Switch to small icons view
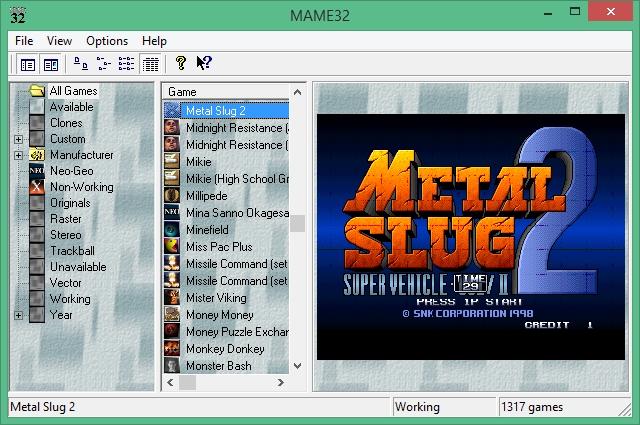 point(104,64)
